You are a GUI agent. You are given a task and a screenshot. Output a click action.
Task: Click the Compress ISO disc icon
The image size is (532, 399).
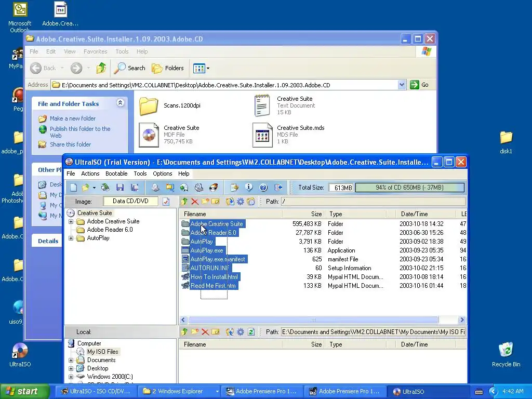(184, 187)
